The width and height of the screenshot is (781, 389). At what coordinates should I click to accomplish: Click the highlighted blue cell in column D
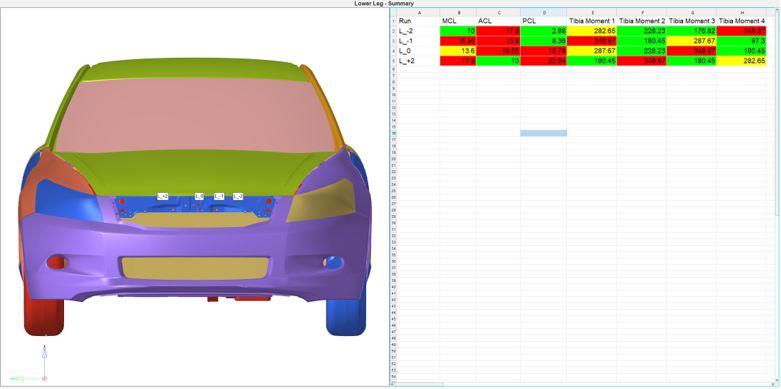point(543,133)
